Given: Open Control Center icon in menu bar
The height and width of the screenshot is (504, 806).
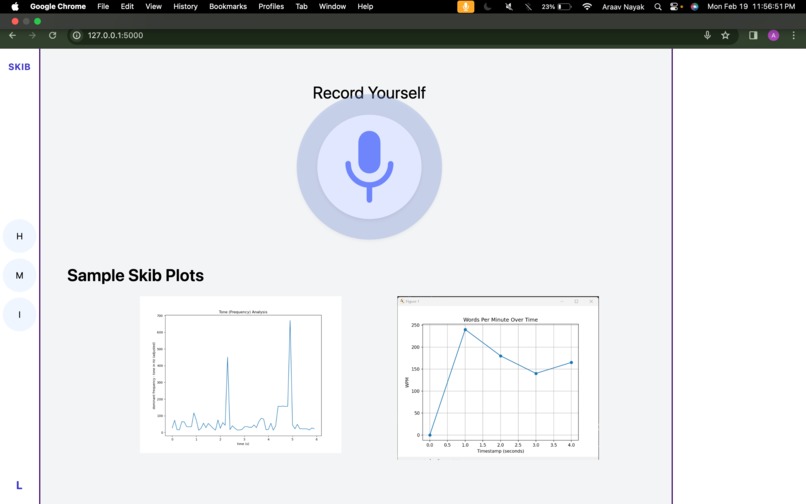Looking at the screenshot, I should tap(675, 7).
